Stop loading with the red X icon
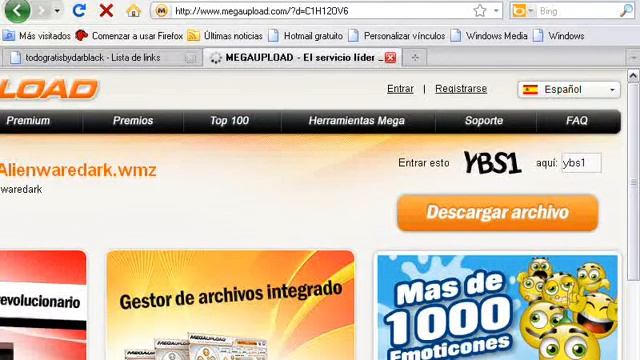The width and height of the screenshot is (640, 360). coord(106,11)
